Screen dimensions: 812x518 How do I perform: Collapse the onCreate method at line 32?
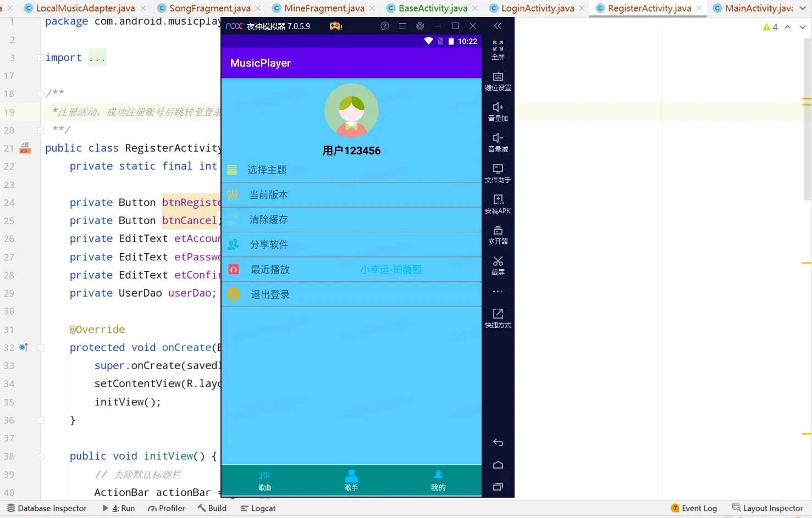(x=41, y=348)
